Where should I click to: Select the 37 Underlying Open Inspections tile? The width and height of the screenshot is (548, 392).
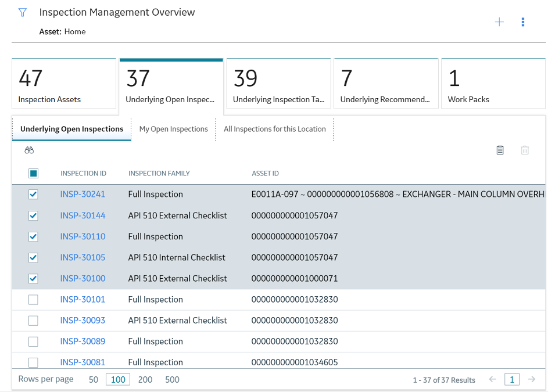tap(171, 85)
